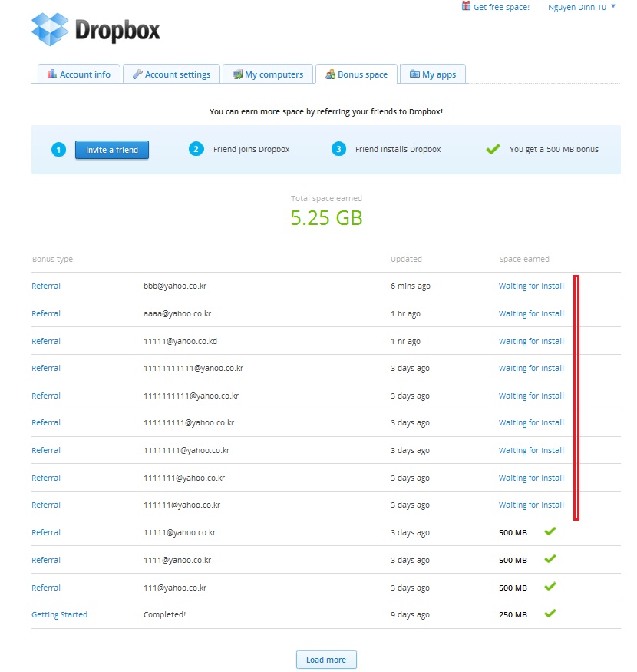Open the My apps tab

click(x=438, y=74)
